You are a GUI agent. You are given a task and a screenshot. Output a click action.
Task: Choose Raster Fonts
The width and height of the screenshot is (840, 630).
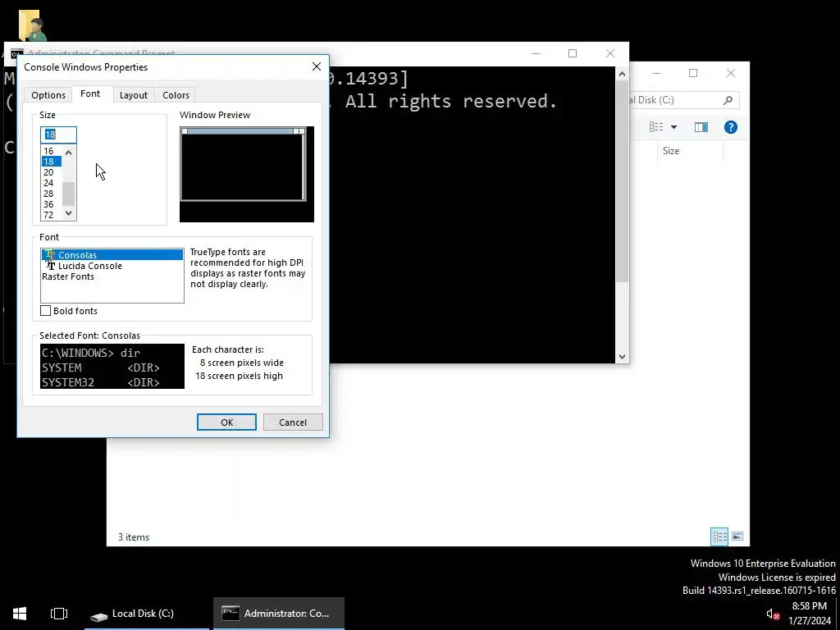click(112, 276)
